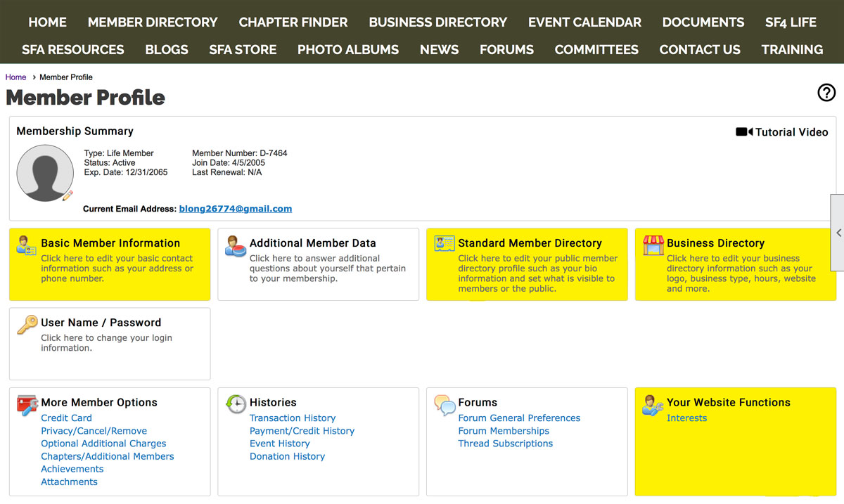Open the HOME menu item
The image size is (844, 504).
(x=48, y=22)
